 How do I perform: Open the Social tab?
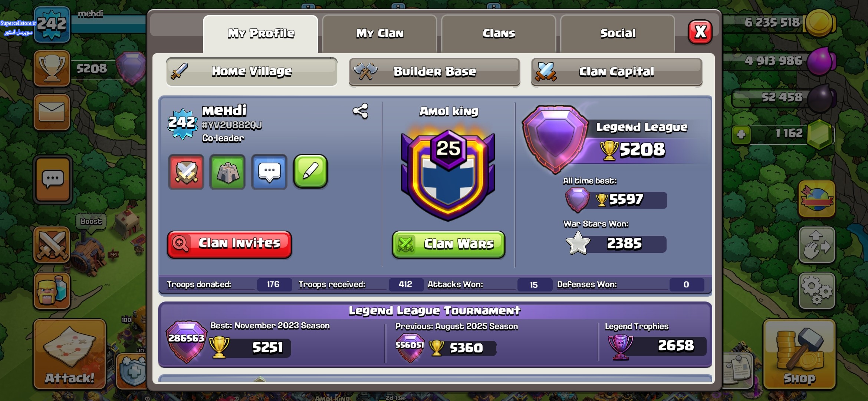click(x=618, y=33)
